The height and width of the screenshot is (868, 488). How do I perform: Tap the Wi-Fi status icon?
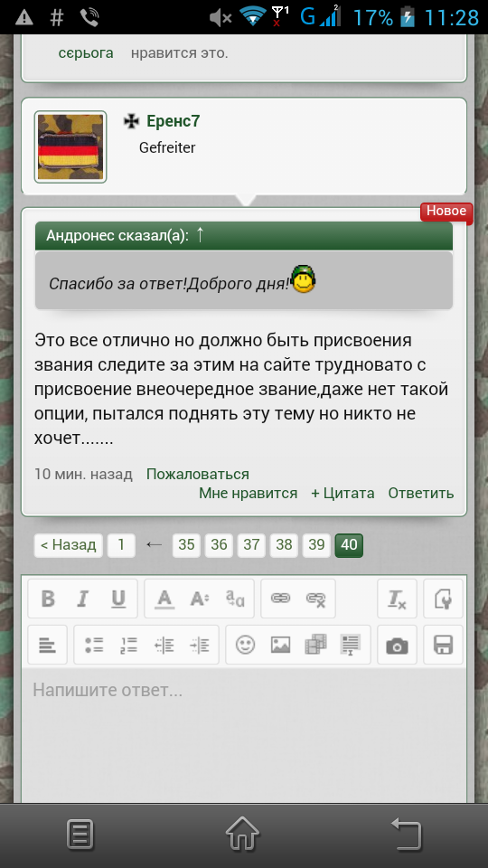tap(253, 16)
